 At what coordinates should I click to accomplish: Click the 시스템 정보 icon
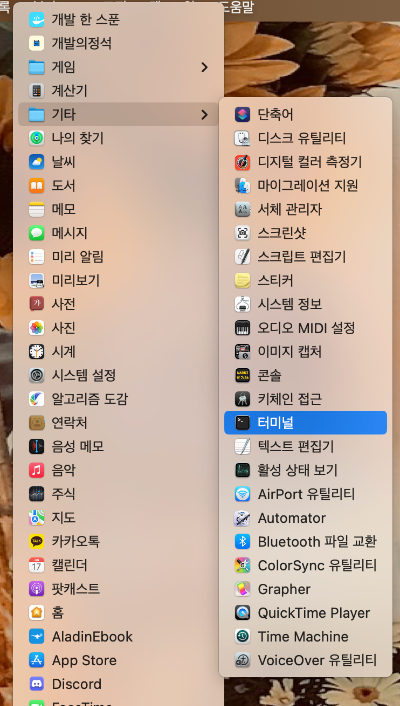click(242, 304)
